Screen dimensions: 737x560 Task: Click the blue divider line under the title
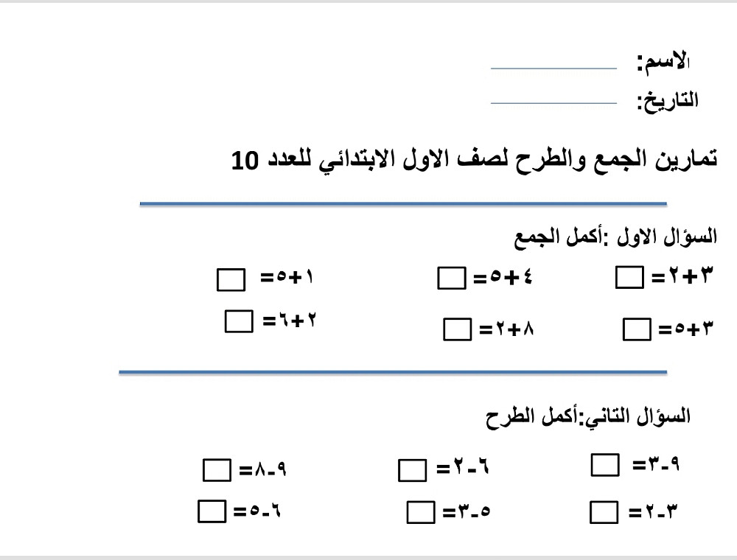(403, 203)
